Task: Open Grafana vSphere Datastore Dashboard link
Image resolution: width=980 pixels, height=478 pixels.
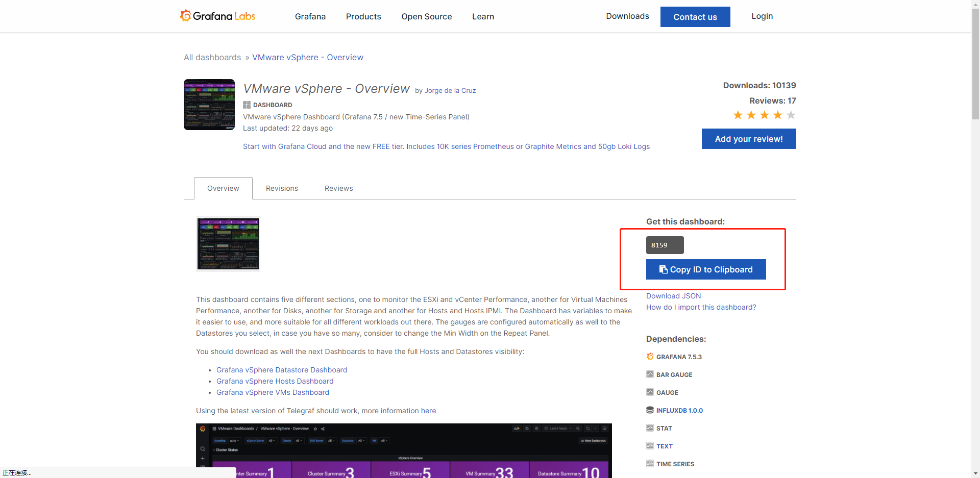Action: [282, 370]
